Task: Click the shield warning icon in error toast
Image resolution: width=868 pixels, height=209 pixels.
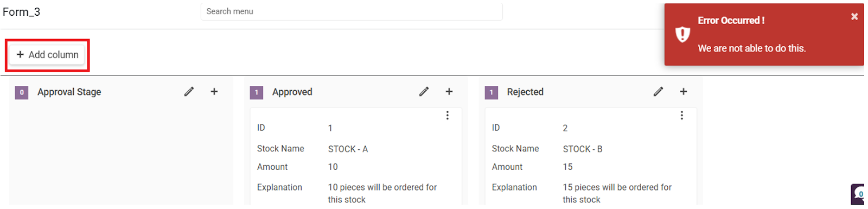Action: coord(682,34)
